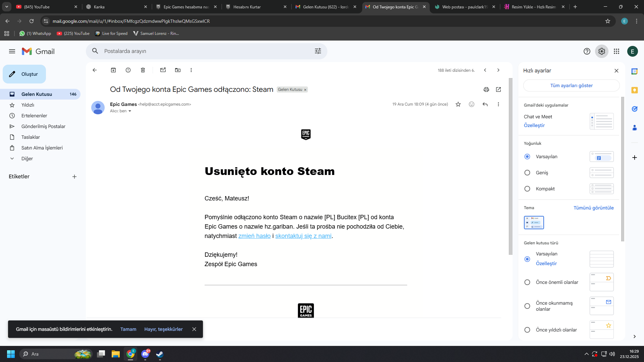Decline notifications with Hayır, teşekkürler

pyautogui.click(x=163, y=329)
